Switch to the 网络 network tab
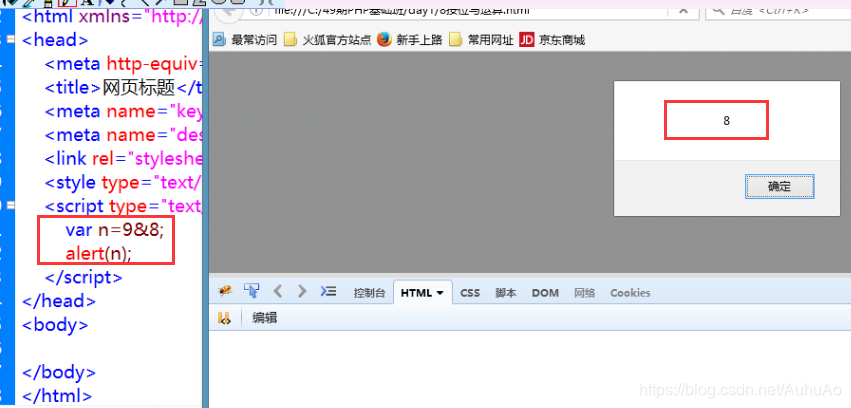 (585, 293)
